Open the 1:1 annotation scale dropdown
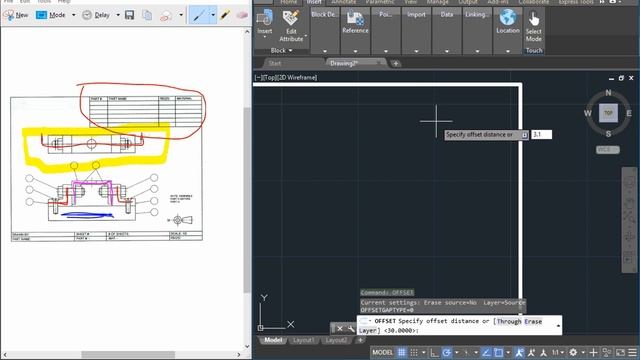Image resolution: width=640 pixels, height=360 pixels. point(558,352)
